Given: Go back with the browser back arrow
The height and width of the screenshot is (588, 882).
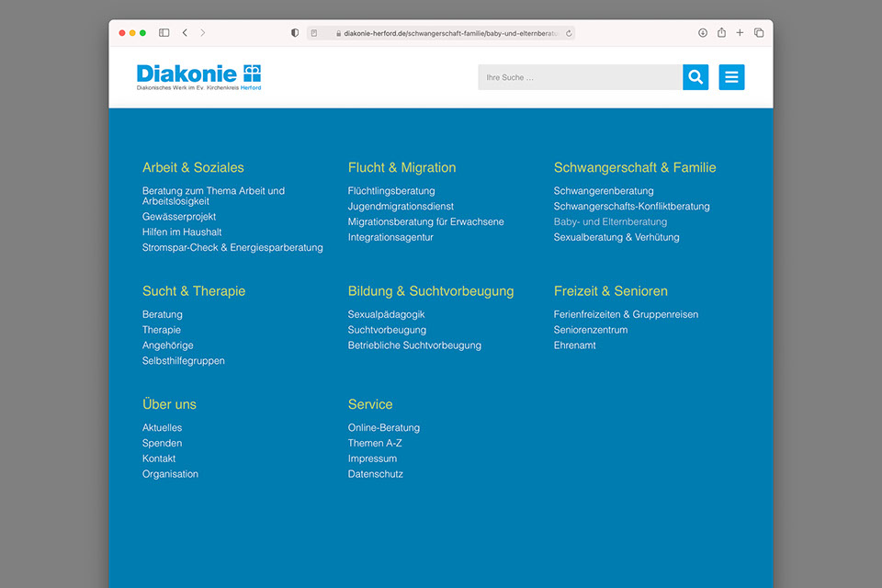Looking at the screenshot, I should pos(185,33).
